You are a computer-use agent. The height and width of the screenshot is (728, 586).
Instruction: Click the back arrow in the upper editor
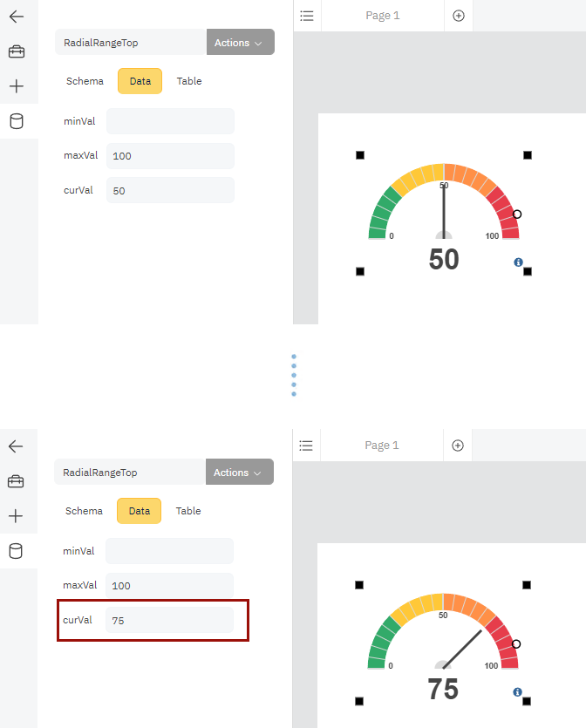pos(17,17)
